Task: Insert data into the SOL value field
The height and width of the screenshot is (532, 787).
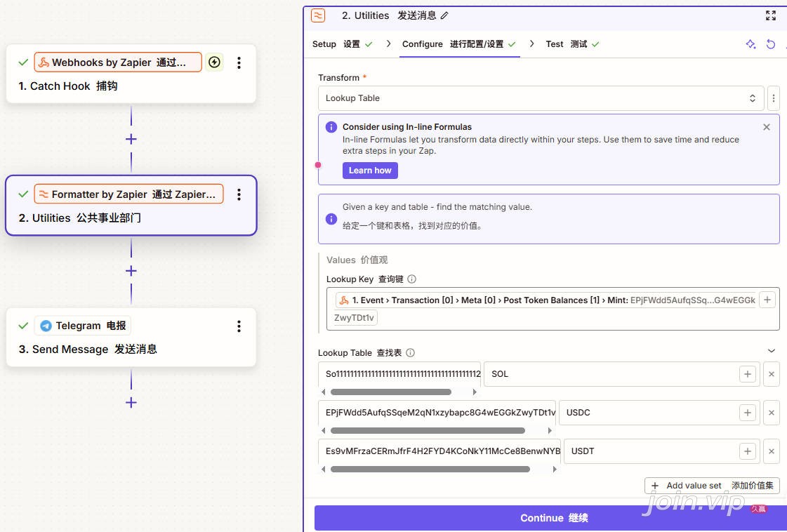Action: (x=748, y=374)
